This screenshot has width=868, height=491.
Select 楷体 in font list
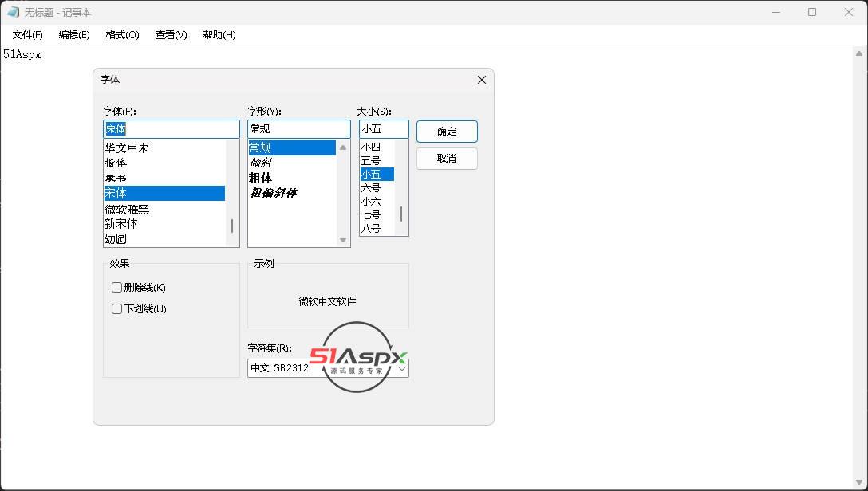coord(164,163)
